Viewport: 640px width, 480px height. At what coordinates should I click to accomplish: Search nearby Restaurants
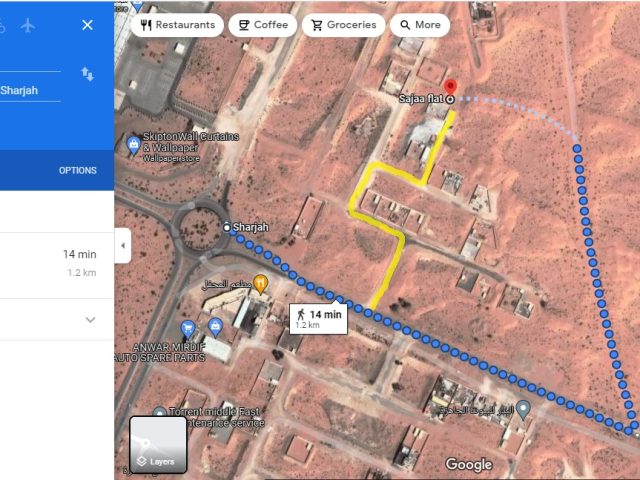177,25
